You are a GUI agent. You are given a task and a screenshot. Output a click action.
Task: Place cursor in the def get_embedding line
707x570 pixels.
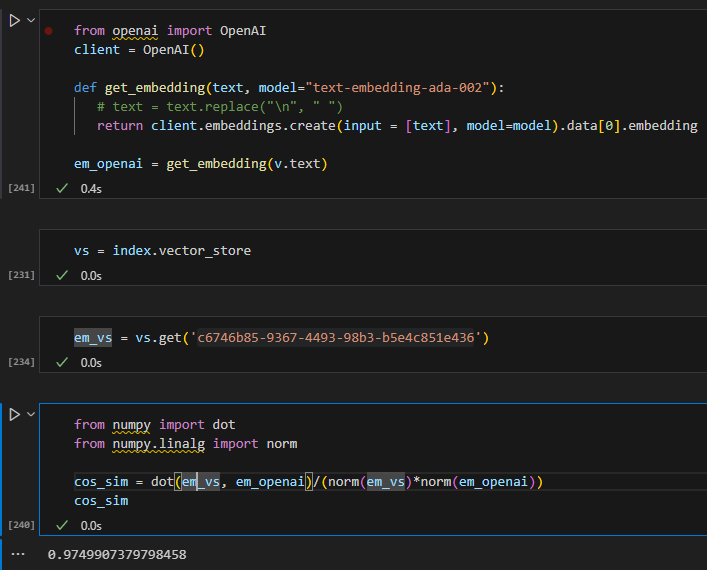(x=290, y=88)
